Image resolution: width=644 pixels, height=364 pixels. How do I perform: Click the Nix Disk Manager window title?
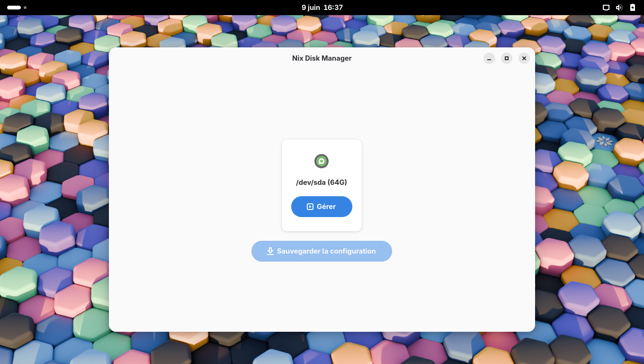(x=322, y=58)
